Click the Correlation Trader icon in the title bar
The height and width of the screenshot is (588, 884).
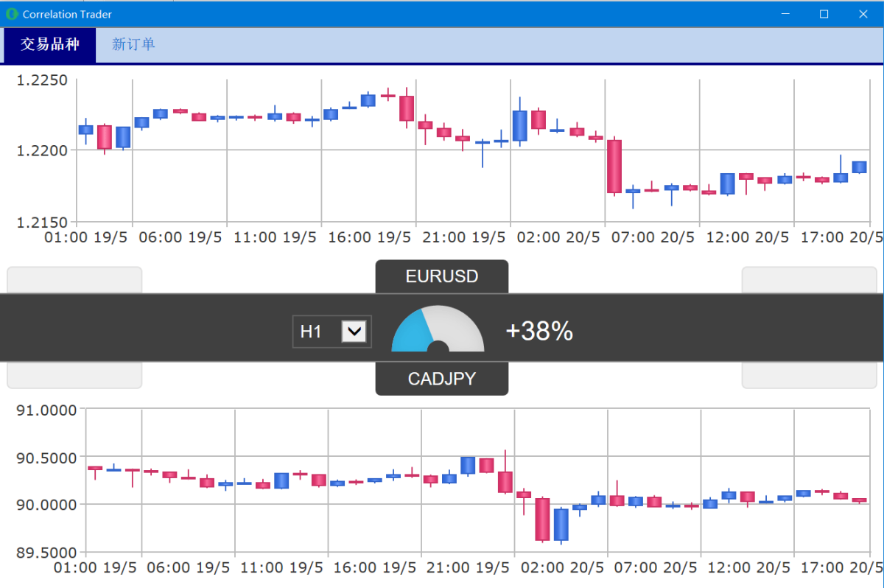click(10, 13)
